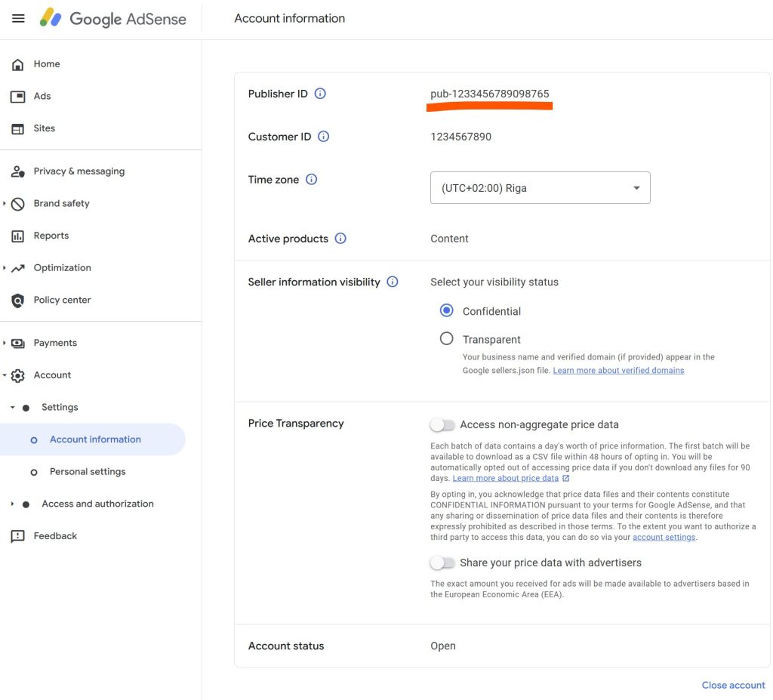Expand the Brand safety section arrow
The width and height of the screenshot is (773, 700).
(5, 204)
